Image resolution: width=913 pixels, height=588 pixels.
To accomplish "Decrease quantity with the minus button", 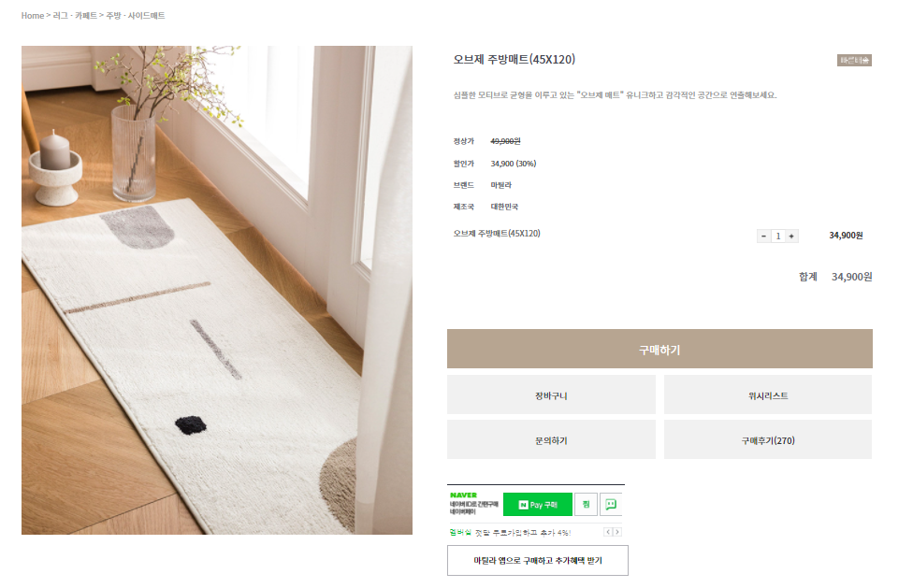I will click(763, 236).
